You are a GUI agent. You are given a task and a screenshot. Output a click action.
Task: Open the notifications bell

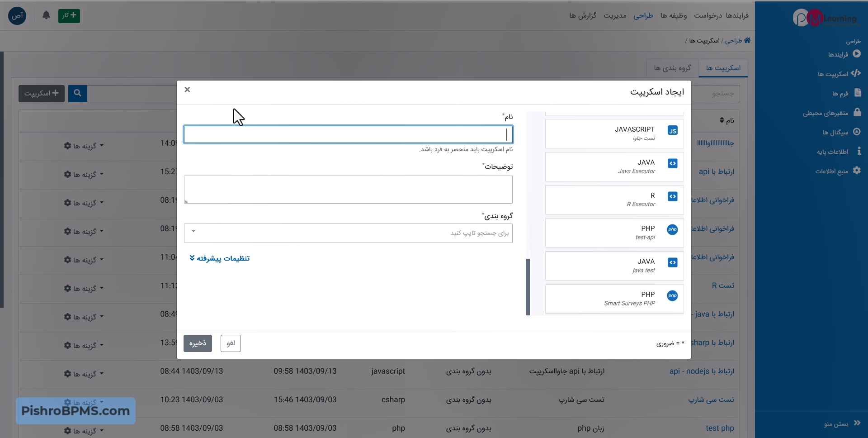[x=46, y=15]
